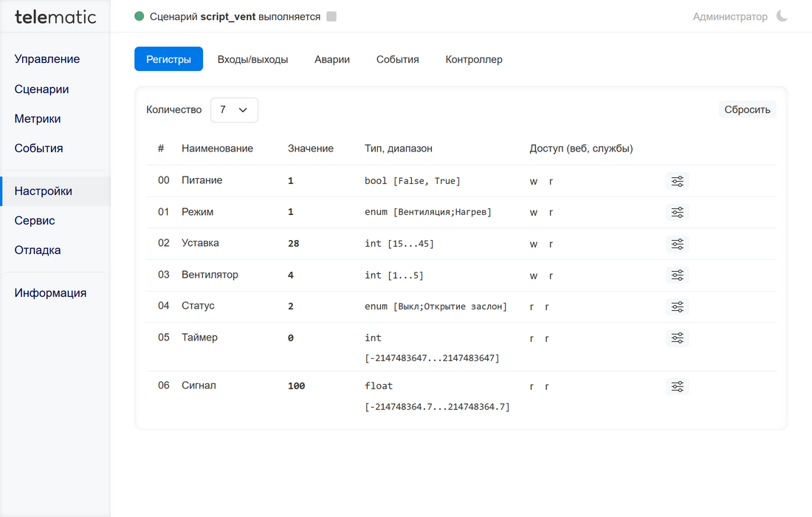812x517 pixels.
Task: Stop the running script_vent scenario
Action: [x=331, y=16]
